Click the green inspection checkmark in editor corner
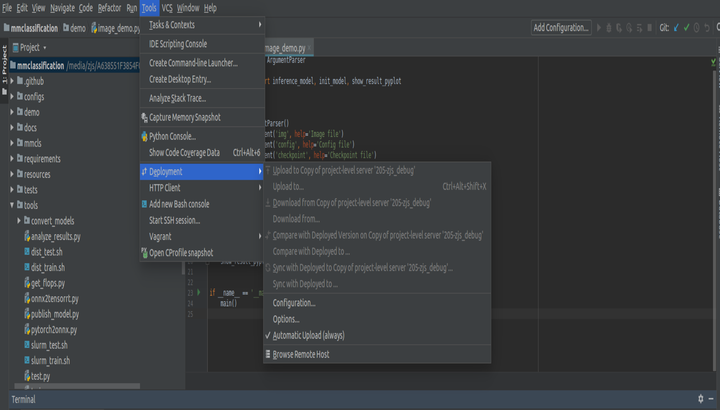720x410 pixels. pyautogui.click(x=713, y=62)
